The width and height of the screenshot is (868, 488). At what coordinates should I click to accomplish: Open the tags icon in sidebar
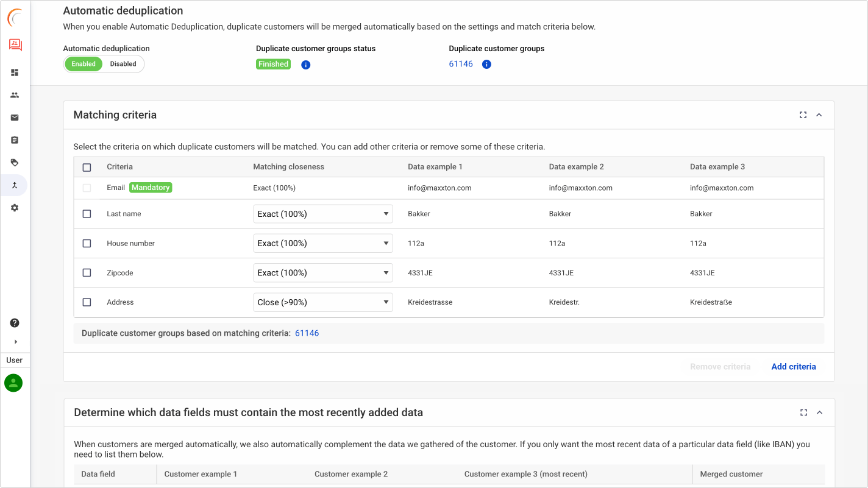tap(15, 163)
